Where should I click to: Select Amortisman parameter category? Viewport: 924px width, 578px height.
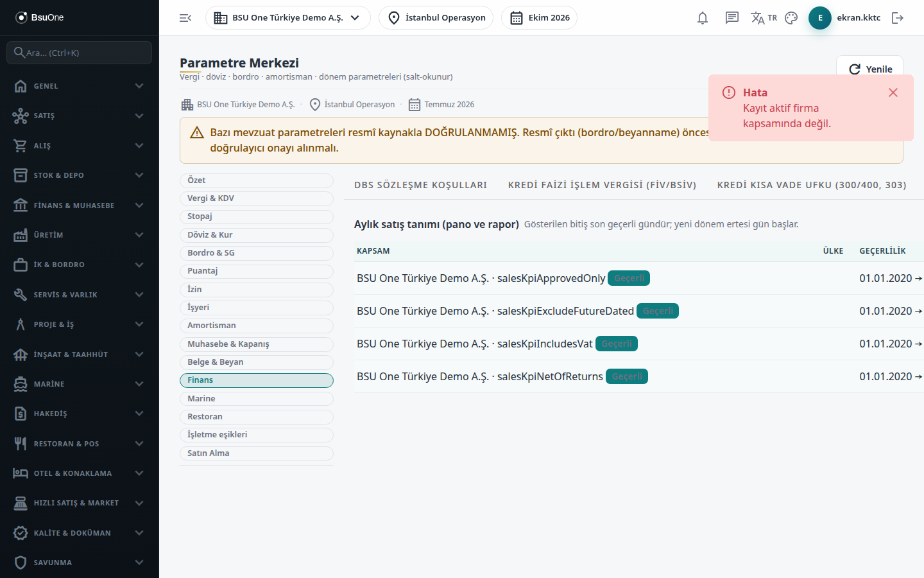click(257, 326)
